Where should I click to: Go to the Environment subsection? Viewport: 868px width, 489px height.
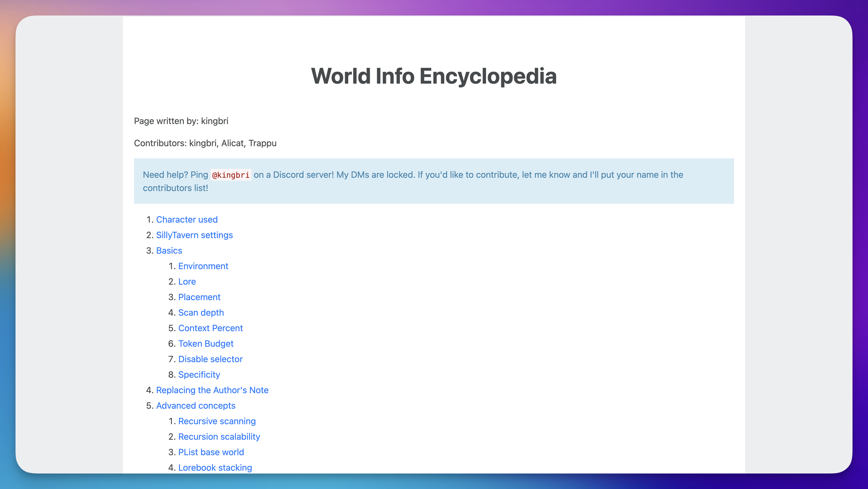point(203,266)
